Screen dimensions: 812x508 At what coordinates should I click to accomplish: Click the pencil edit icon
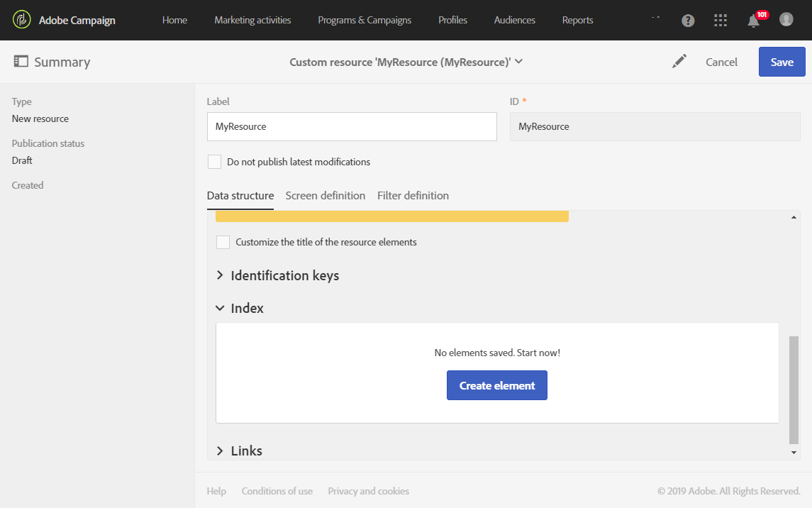click(x=679, y=62)
